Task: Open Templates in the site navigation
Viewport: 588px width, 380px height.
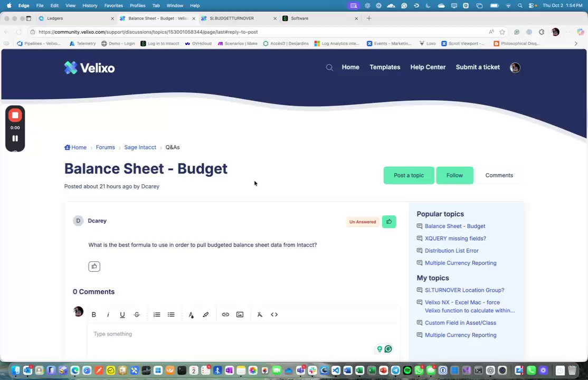Action: click(385, 67)
